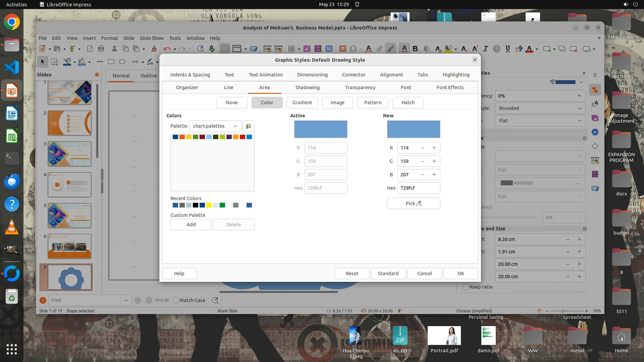Click the Clone Formatting paintbrush icon
Screen dimensions: 644x362
click(x=154, y=49)
